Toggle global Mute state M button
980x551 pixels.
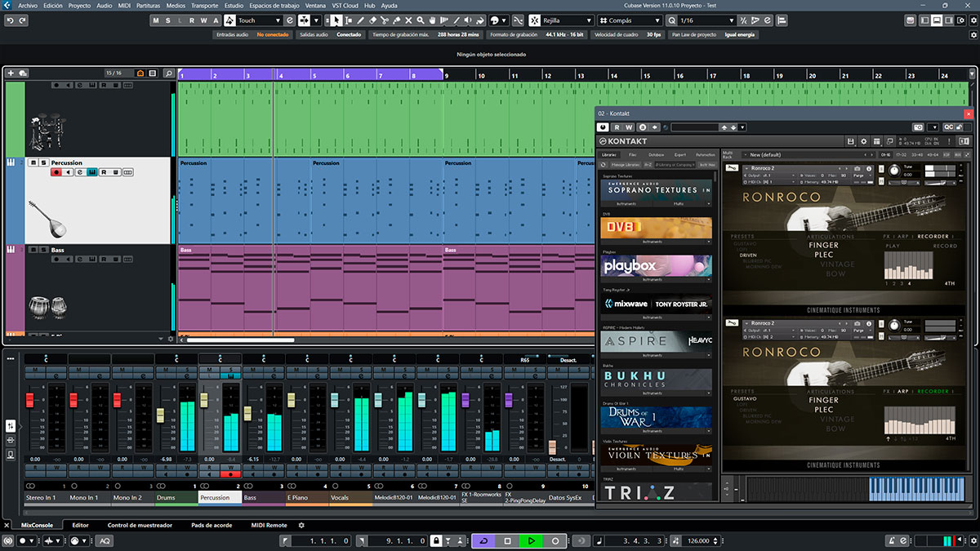pos(157,20)
